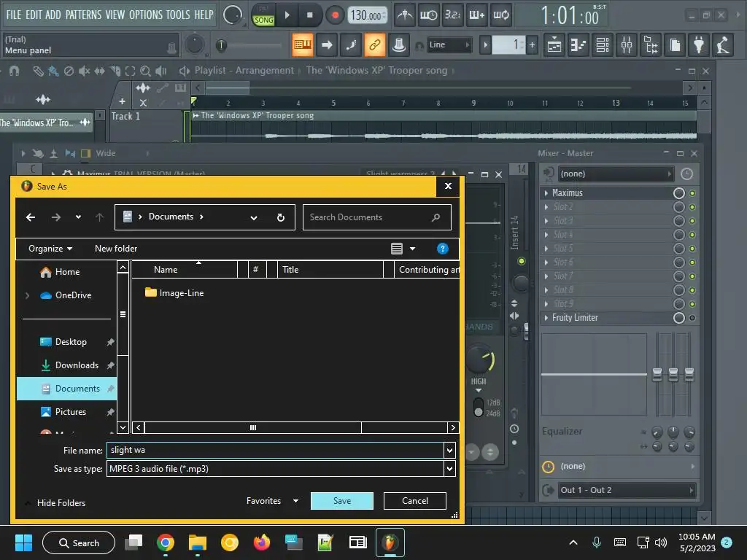Viewport: 747px width, 560px height.
Task: Open the EDIT menu
Action: pos(34,15)
